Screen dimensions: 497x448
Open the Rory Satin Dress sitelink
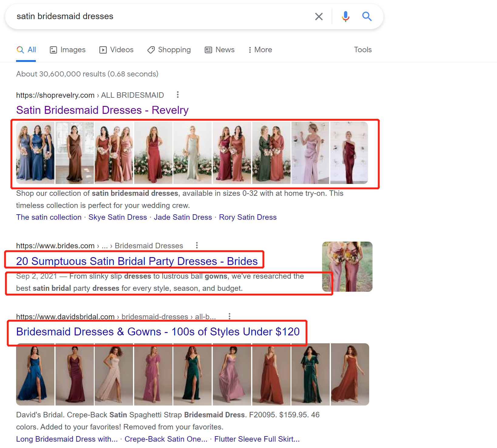click(248, 217)
